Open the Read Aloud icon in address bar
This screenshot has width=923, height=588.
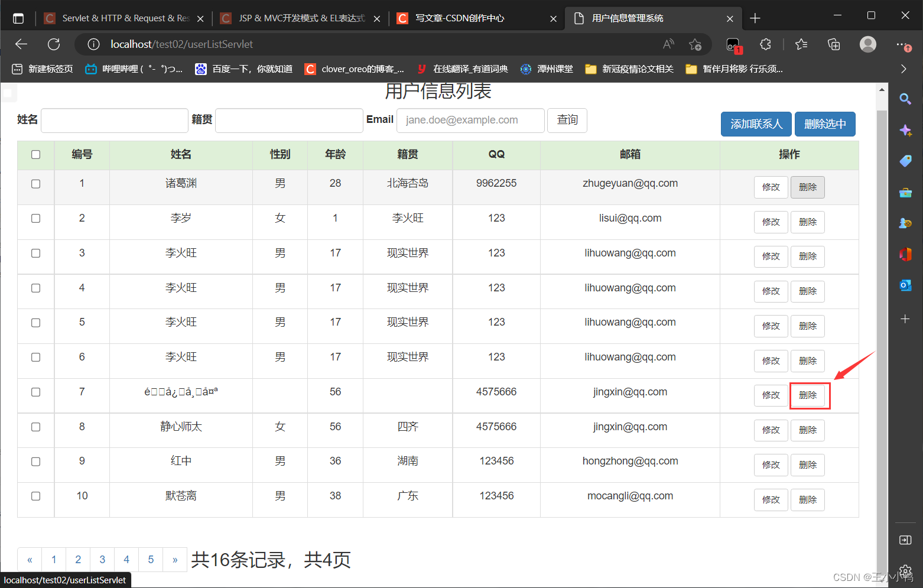click(x=668, y=44)
